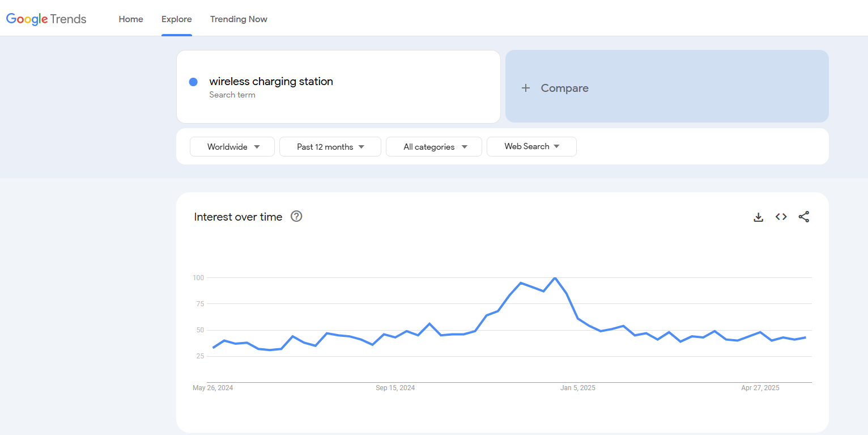Click the Apr 27, 2025 axis label
Screen dimensions: 868x435
[760, 388]
